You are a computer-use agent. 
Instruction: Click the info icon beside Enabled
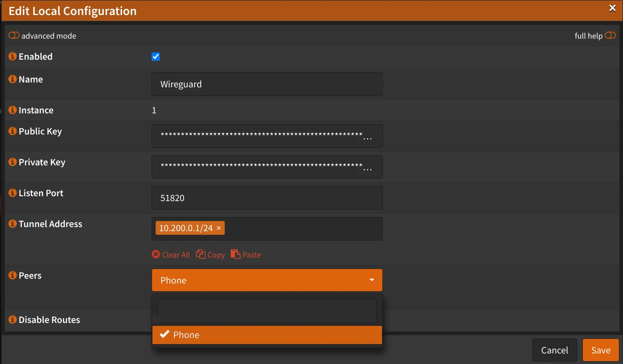(12, 56)
